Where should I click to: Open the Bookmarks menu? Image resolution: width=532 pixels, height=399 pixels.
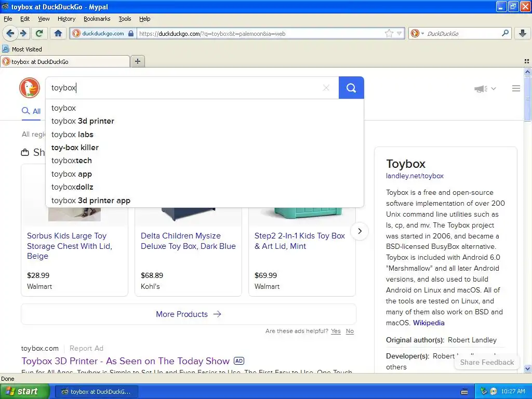97,19
